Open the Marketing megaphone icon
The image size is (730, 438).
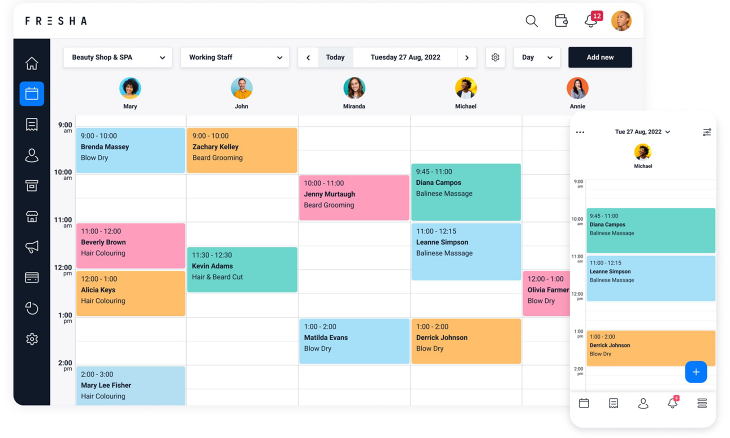[32, 247]
